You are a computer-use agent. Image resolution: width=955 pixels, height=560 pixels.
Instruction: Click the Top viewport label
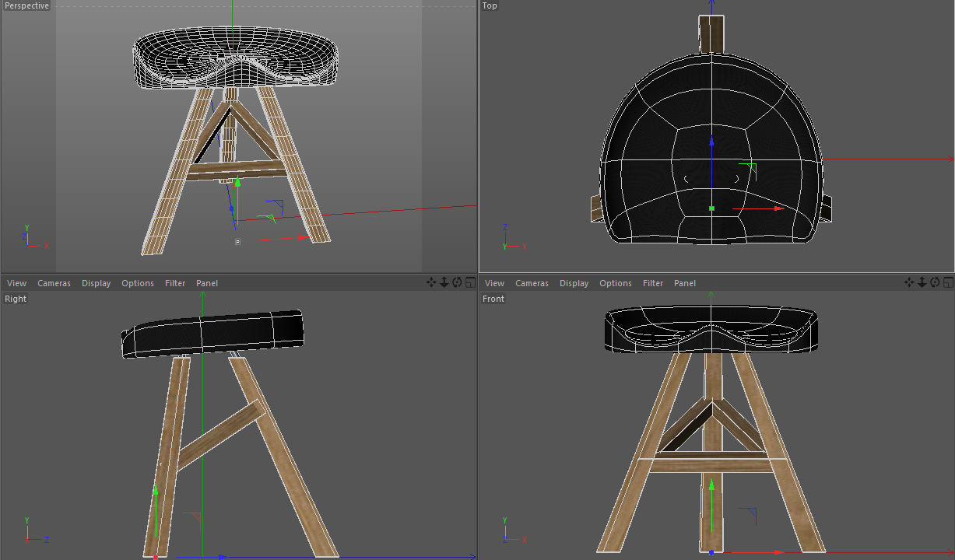coord(490,5)
